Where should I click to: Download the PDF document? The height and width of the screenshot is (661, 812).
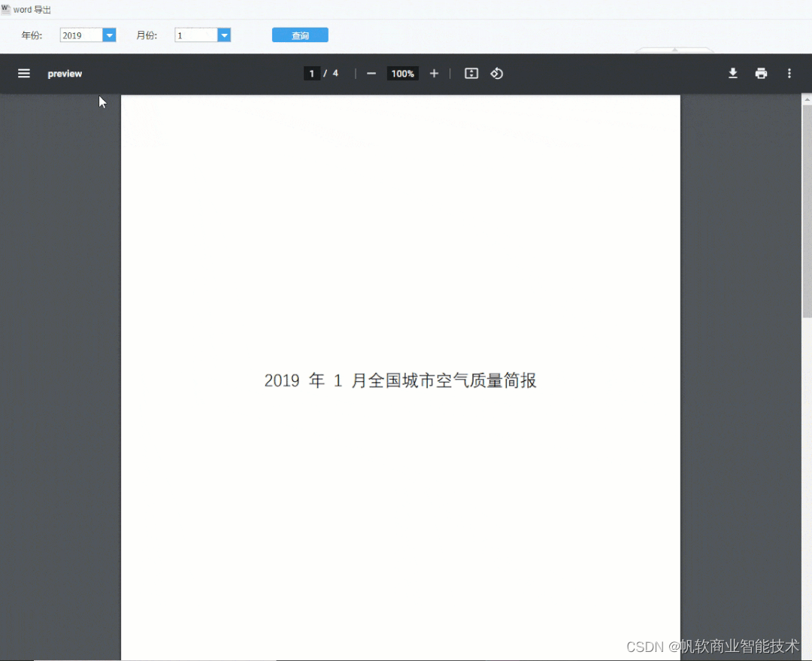(733, 74)
